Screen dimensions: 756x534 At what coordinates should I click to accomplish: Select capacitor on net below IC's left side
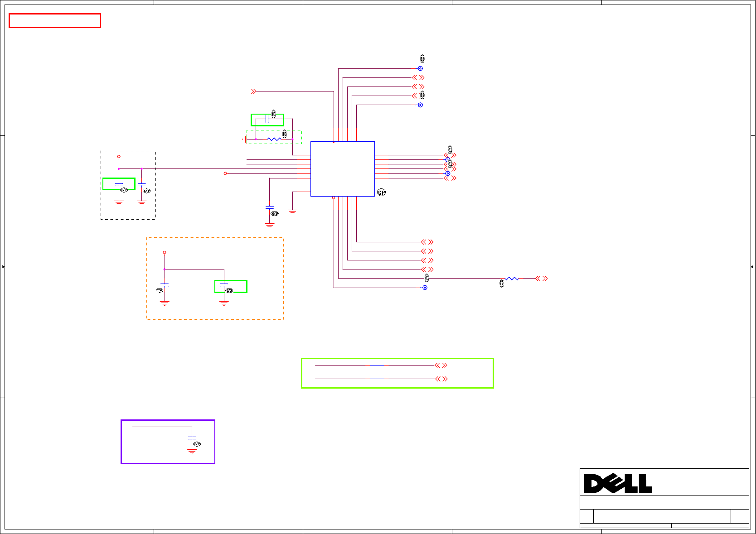click(x=270, y=207)
